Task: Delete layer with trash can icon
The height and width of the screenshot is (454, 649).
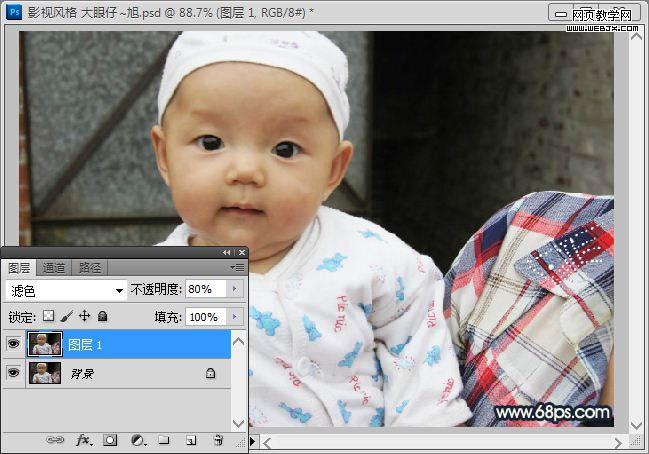Action: tap(219, 440)
